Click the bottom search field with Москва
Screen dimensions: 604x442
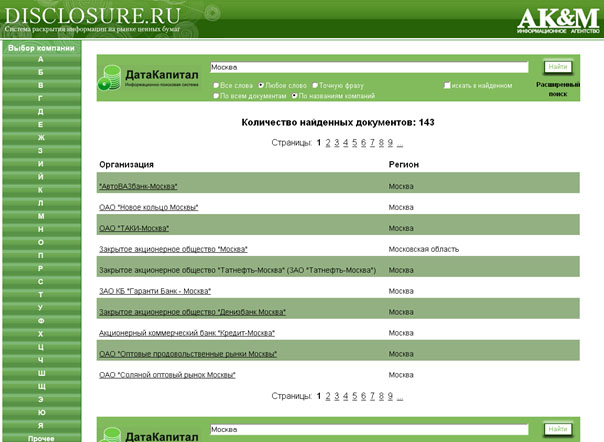[369, 429]
